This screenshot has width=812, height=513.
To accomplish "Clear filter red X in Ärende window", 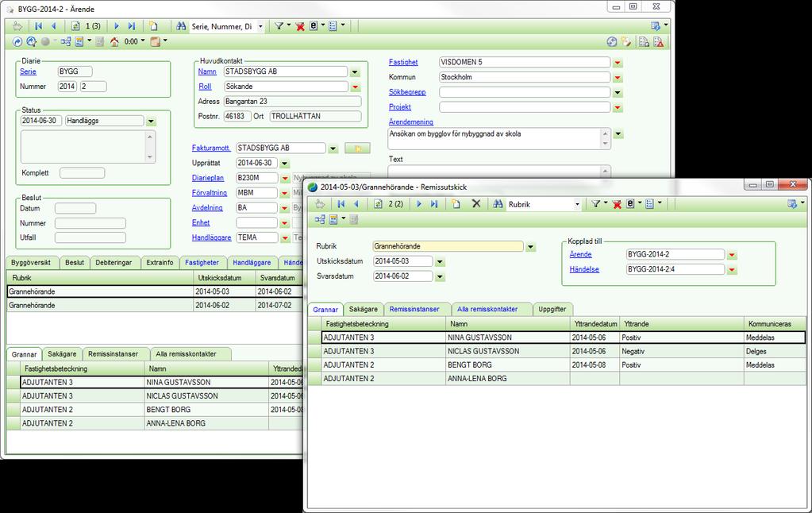I will (x=300, y=26).
